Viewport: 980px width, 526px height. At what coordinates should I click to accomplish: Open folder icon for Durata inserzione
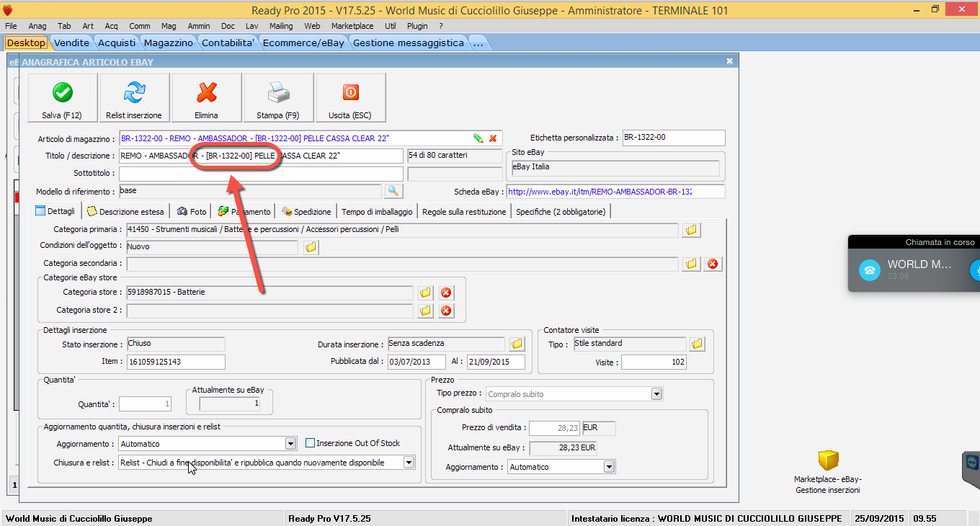(517, 344)
